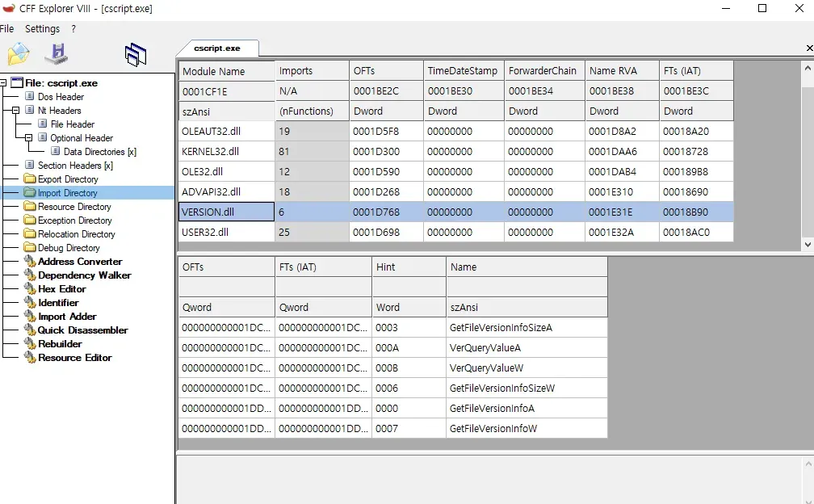The height and width of the screenshot is (504, 814).
Task: Collapse the Optional Header tree node
Action: (28, 137)
